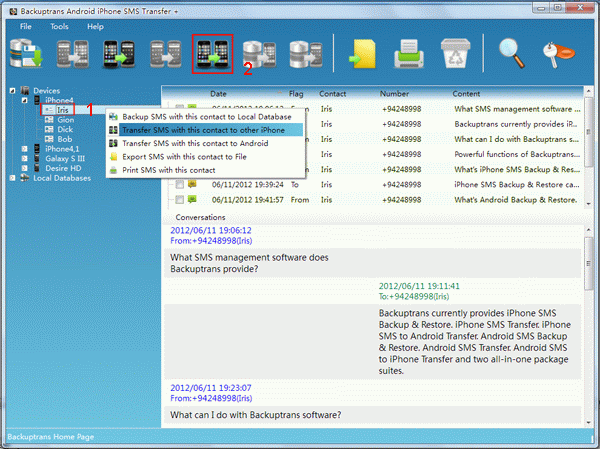Open the File menu

coord(26,26)
